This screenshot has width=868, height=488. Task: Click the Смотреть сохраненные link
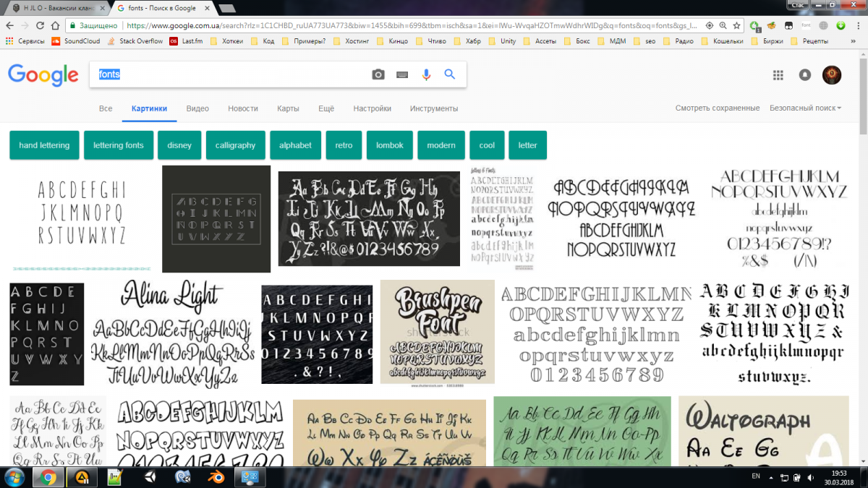point(717,108)
